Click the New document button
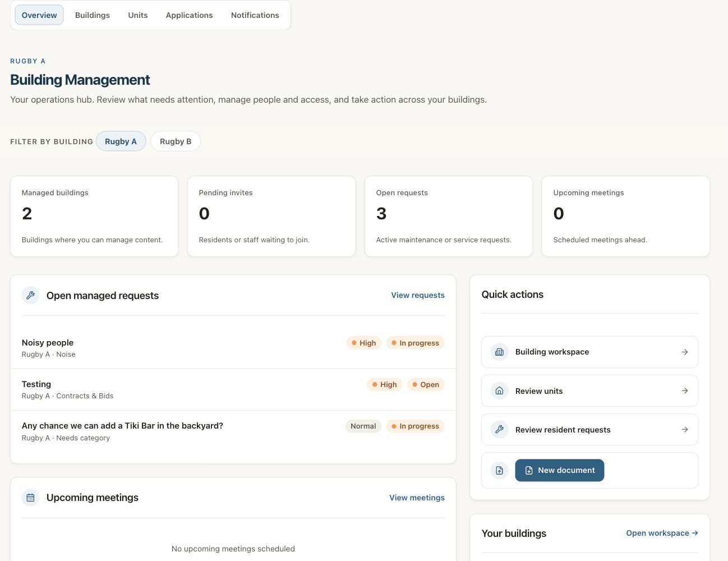The width and height of the screenshot is (728, 561). click(560, 470)
